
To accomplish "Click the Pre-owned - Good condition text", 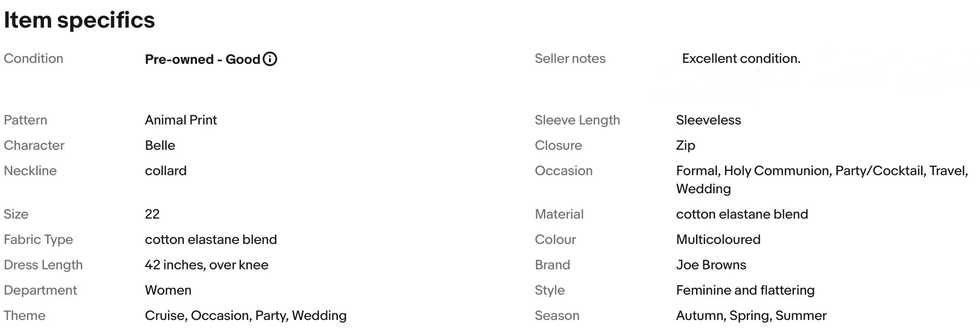I will [202, 59].
